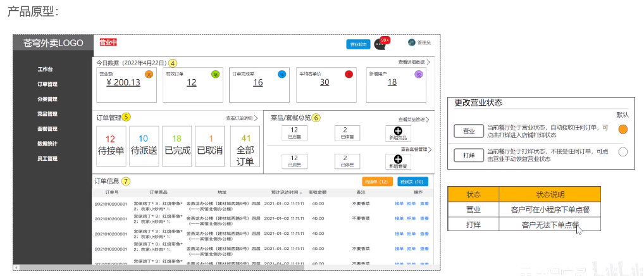
Task: Open the 1 已取消 order card
Action: pos(210,146)
